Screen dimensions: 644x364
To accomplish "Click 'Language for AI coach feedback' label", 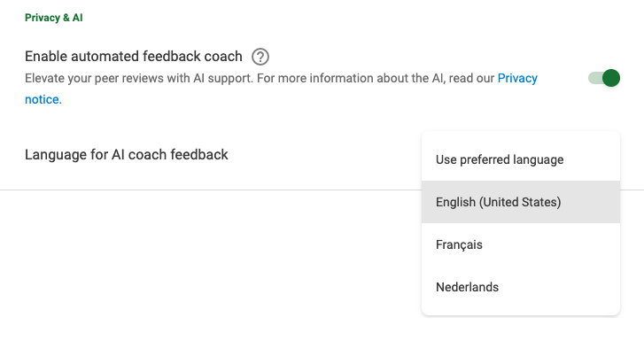I will (x=127, y=154).
